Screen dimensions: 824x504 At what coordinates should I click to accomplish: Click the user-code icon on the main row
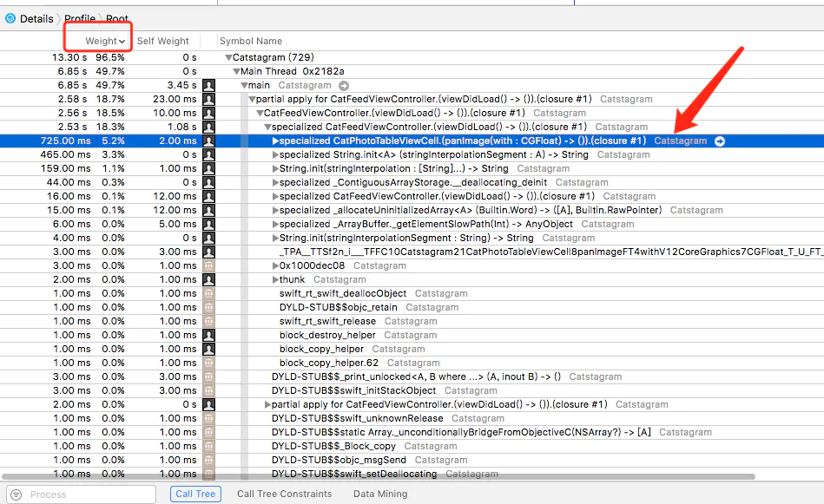tap(209, 86)
